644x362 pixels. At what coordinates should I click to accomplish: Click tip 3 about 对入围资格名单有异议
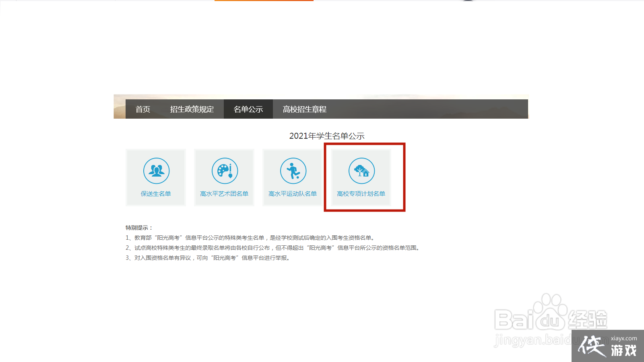(x=208, y=258)
